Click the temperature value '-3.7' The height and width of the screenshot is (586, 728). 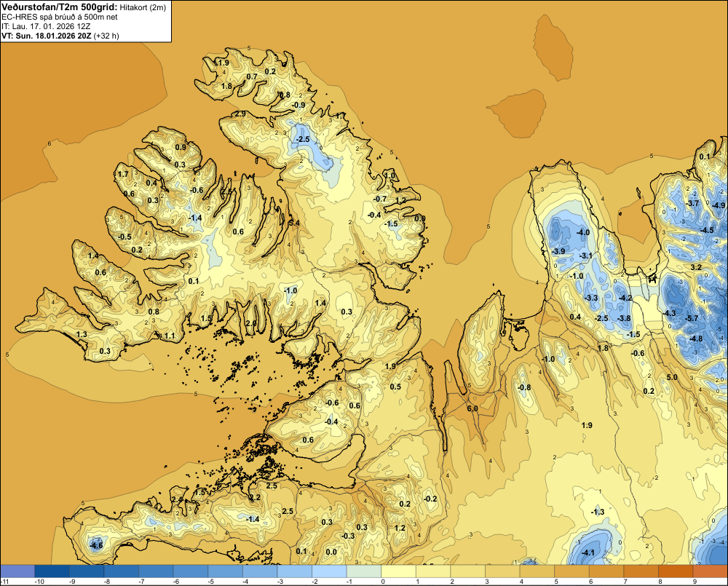point(693,203)
